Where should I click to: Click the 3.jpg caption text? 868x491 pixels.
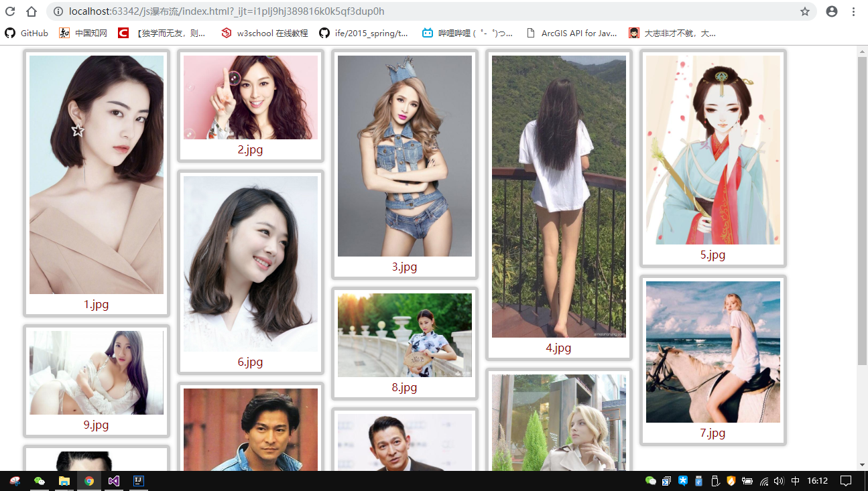[x=405, y=267]
